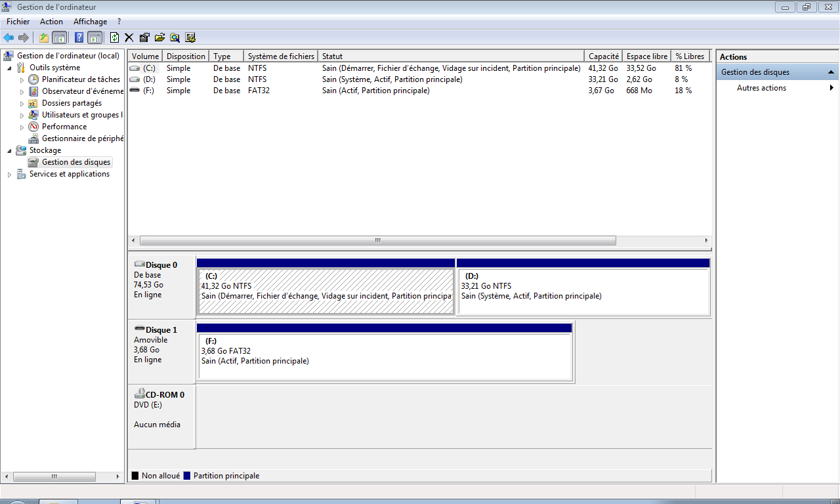The image size is (840, 504).
Task: Open the ? help menu
Action: coord(119,22)
